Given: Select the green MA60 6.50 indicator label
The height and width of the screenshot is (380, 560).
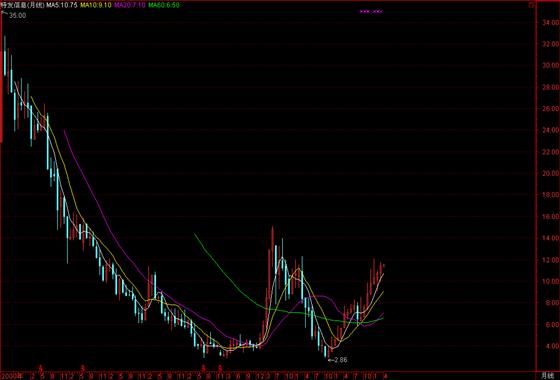Looking at the screenshot, I should 164,5.
